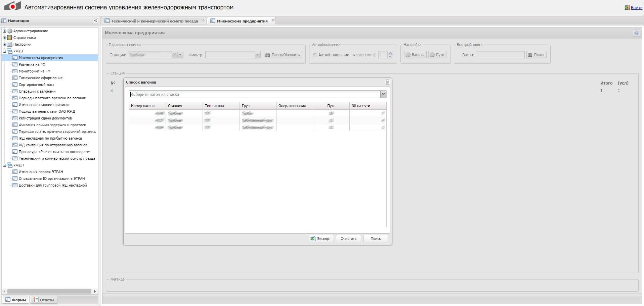The image size is (644, 306).
Task: Clear the station field with X icon
Action: pos(174,55)
